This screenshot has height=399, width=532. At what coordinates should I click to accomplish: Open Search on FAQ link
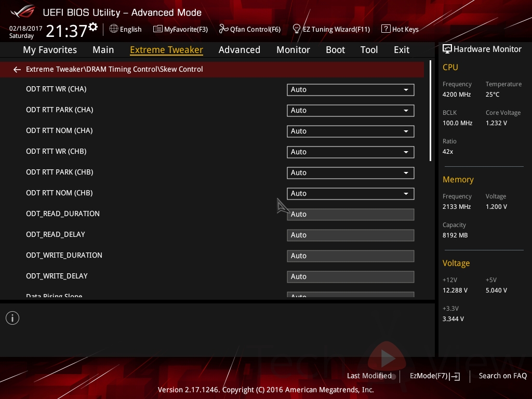(x=502, y=376)
